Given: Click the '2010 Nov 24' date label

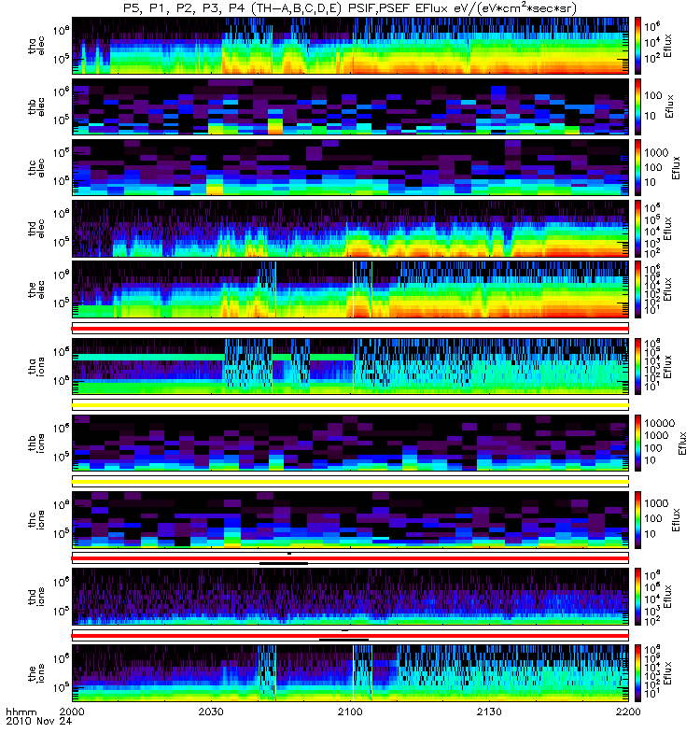Looking at the screenshot, I should (38, 721).
